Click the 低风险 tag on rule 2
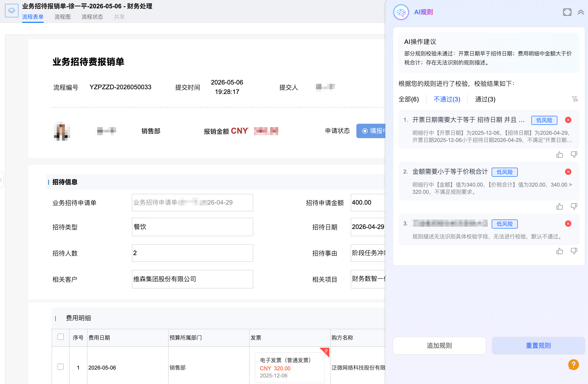 504,172
